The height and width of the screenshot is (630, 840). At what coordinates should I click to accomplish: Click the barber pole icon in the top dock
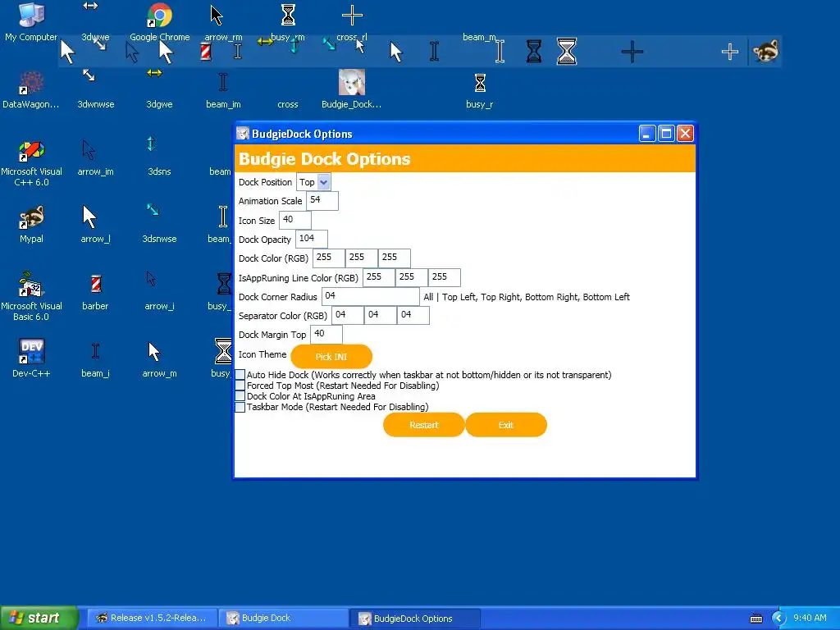[206, 52]
